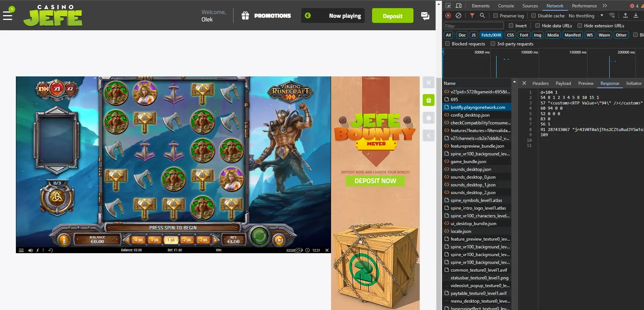Screen dimensions: 644x310
Task: Check 3rd-party requests checkbox
Action: pyautogui.click(x=493, y=44)
